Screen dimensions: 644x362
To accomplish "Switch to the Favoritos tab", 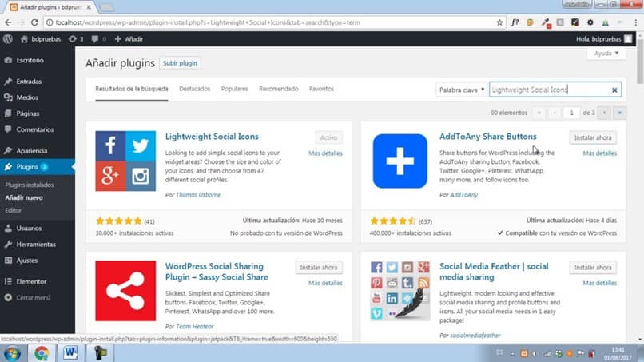I will (x=321, y=89).
